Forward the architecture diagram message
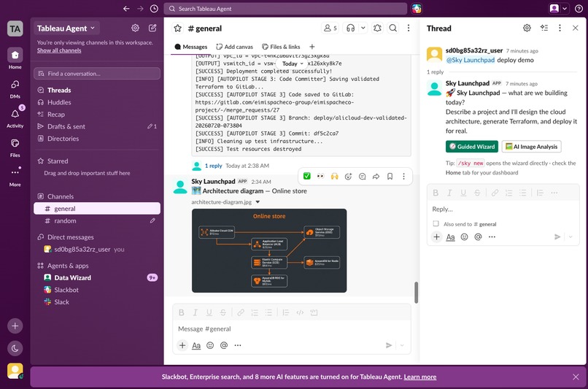 point(376,177)
